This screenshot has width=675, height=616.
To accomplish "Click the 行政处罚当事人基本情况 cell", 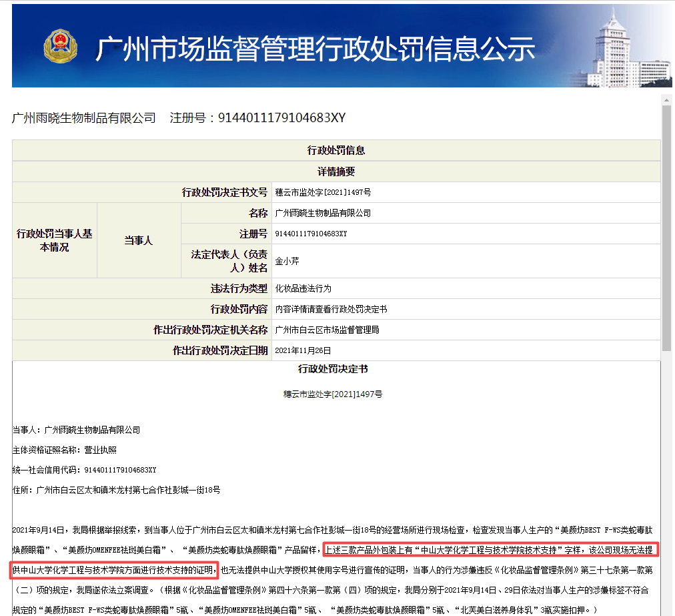I will [55, 240].
